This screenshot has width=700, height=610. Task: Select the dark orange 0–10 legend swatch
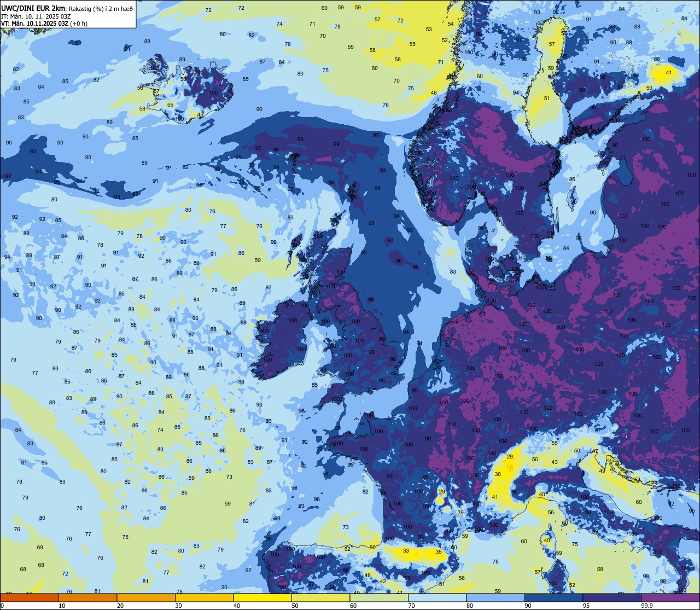point(30,597)
